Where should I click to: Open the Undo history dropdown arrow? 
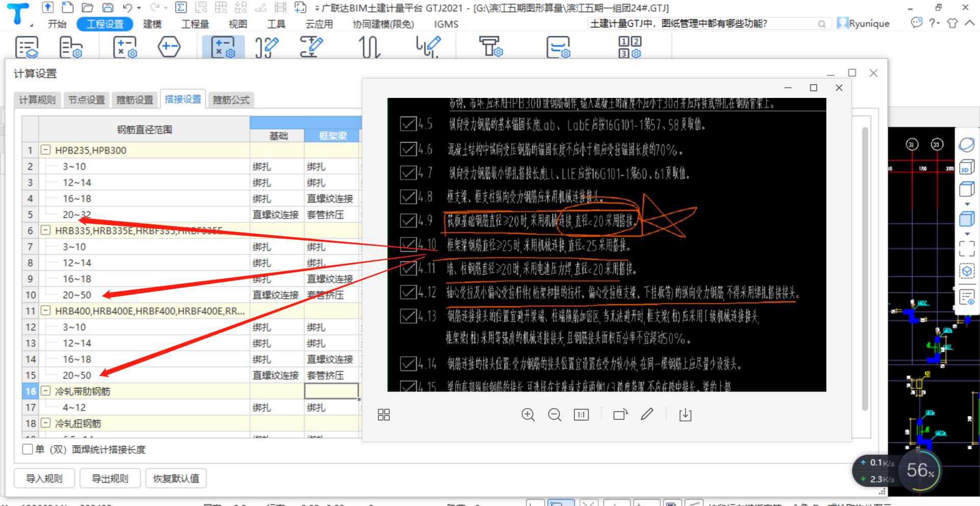click(x=139, y=8)
